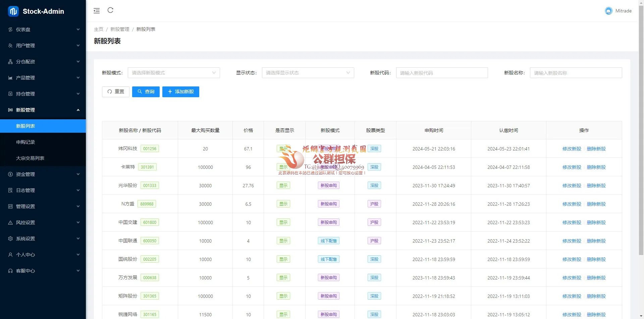The image size is (644, 319).
Task: Click the 系统设置 gear icon
Action: tap(10, 239)
